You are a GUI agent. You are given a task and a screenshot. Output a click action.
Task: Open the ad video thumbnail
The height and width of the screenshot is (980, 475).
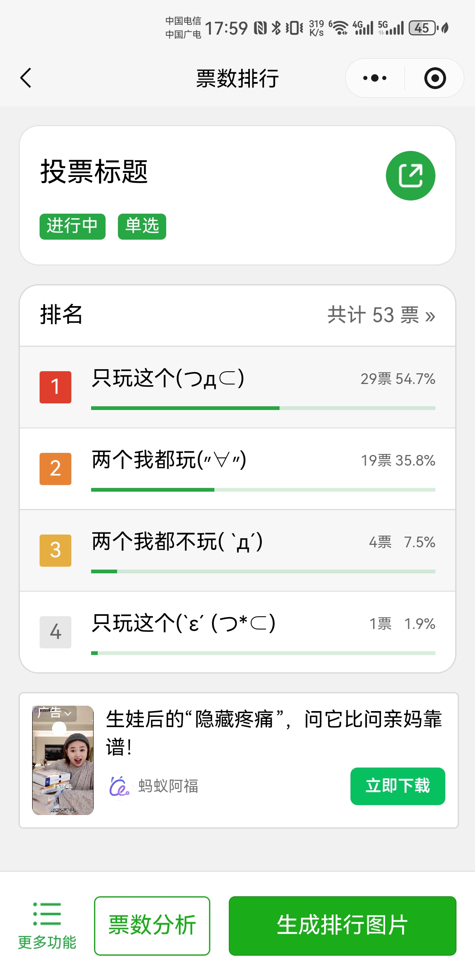63,767
